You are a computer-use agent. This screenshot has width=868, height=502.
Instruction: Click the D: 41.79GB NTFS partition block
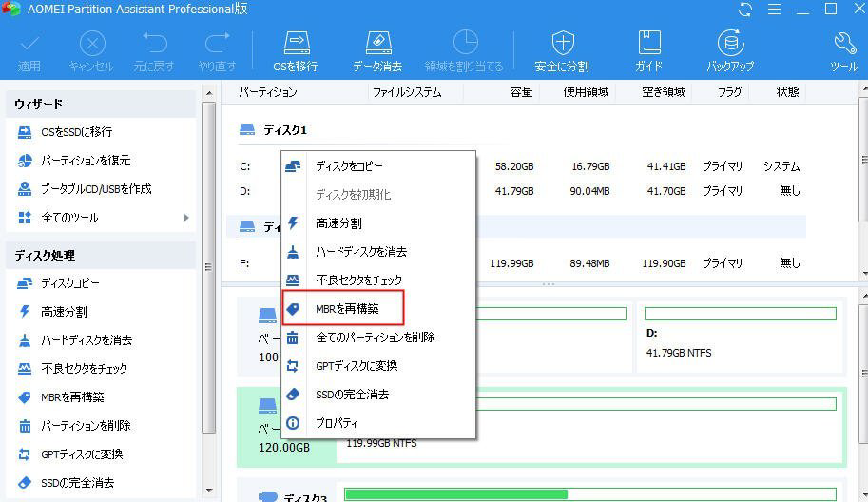pyautogui.click(x=741, y=338)
